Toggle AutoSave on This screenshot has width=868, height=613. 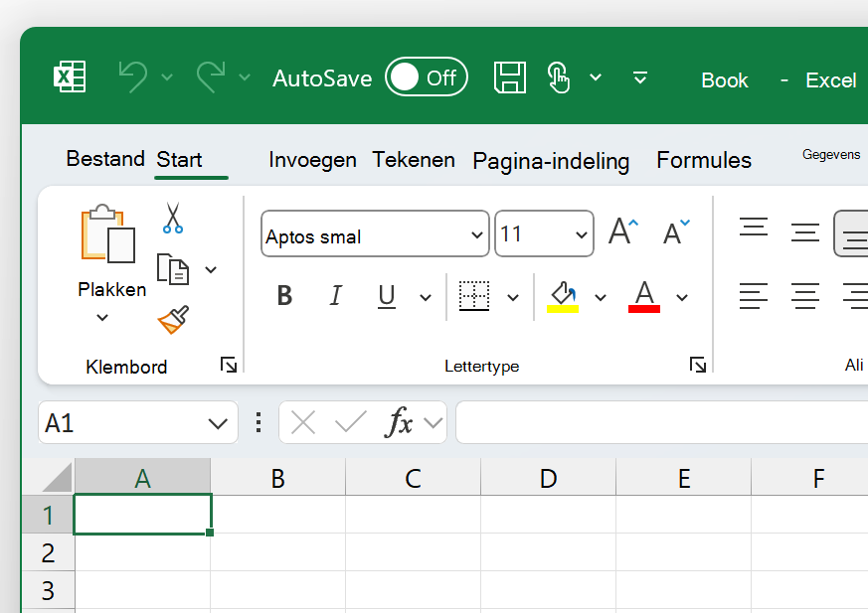(x=427, y=77)
